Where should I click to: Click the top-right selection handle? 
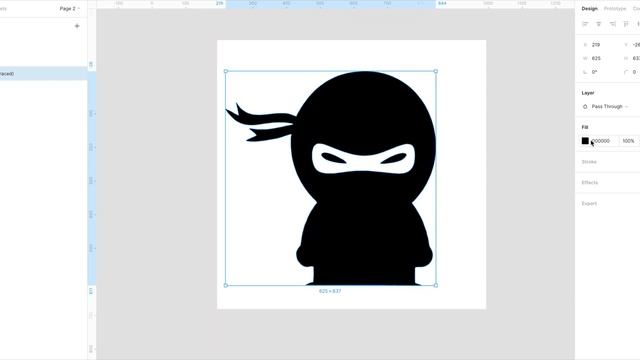click(x=436, y=71)
